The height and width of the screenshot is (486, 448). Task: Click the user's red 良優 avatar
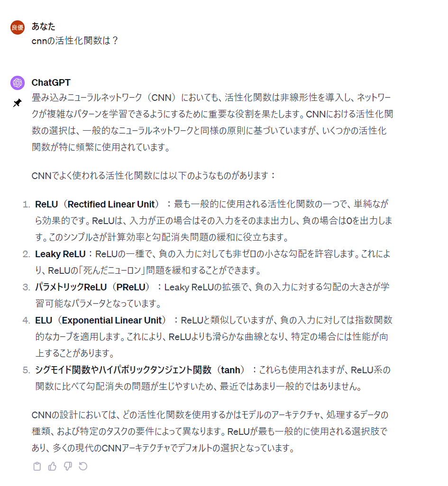pyautogui.click(x=18, y=27)
